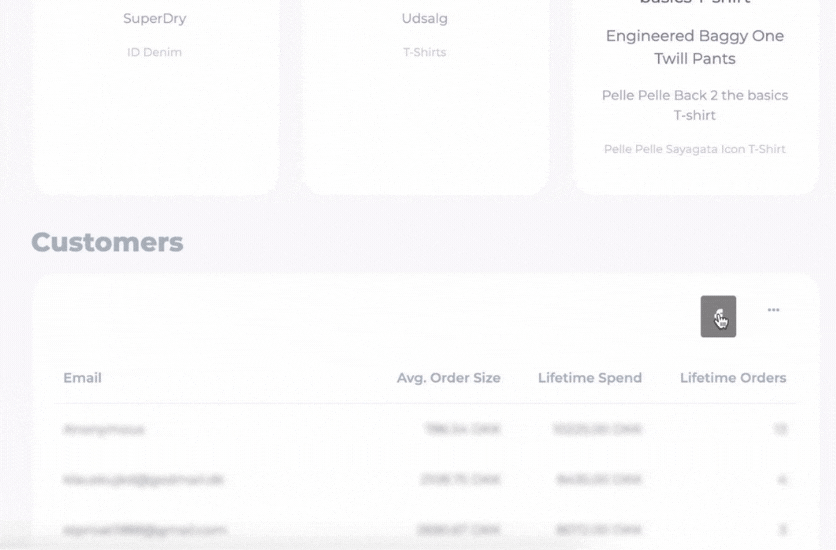Screen dimensions: 836x550
Task: Click the Lifetime Orders column header
Action: (732, 378)
